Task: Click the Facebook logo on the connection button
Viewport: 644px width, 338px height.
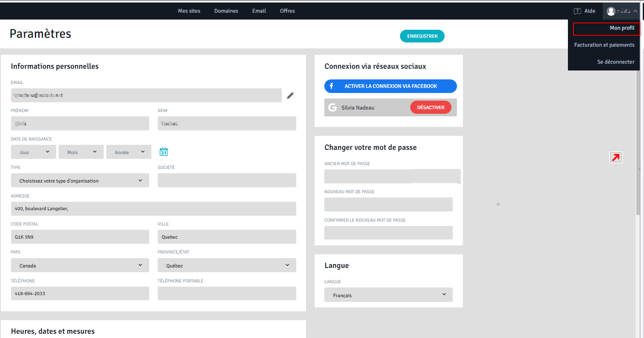Action: pos(332,86)
